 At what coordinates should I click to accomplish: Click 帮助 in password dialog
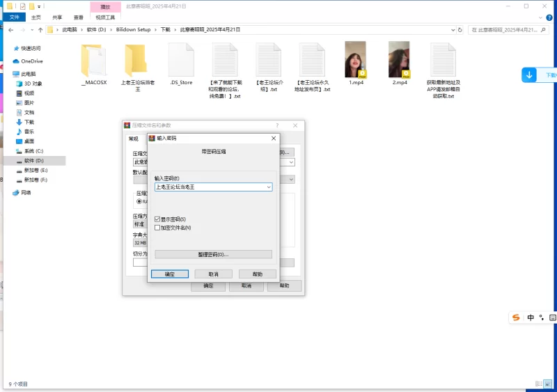pyautogui.click(x=258, y=274)
